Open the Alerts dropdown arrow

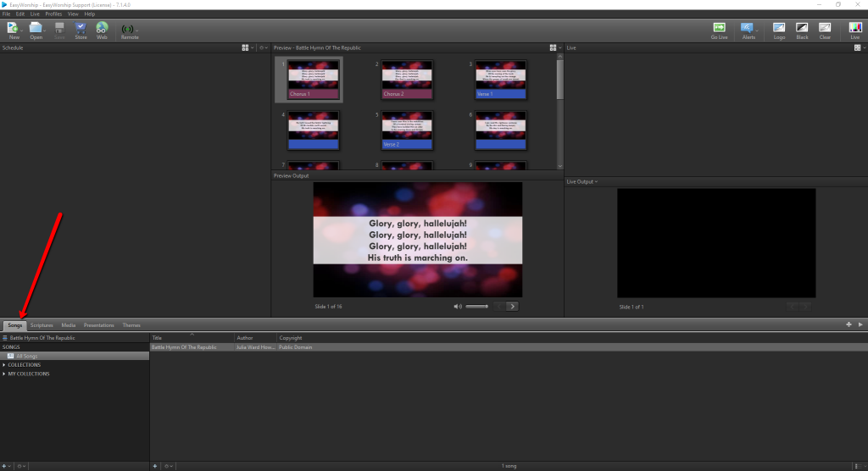[757, 30]
